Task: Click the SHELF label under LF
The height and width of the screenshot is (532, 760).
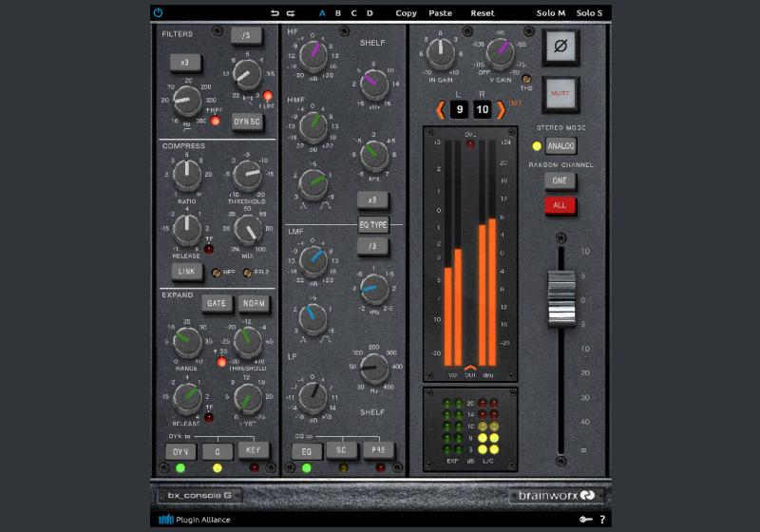Action: click(x=372, y=412)
